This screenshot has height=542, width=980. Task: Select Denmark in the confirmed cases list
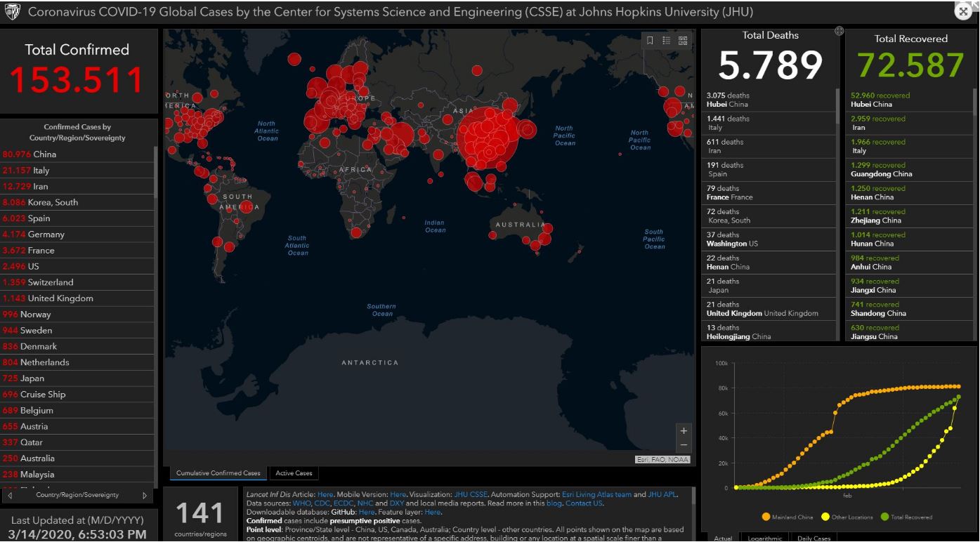click(x=77, y=346)
